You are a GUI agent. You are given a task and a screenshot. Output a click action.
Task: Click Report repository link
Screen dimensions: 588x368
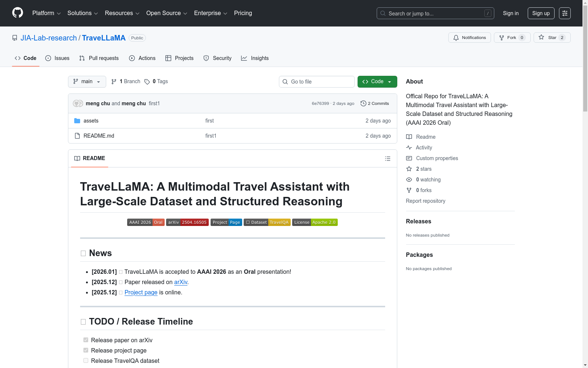(426, 201)
